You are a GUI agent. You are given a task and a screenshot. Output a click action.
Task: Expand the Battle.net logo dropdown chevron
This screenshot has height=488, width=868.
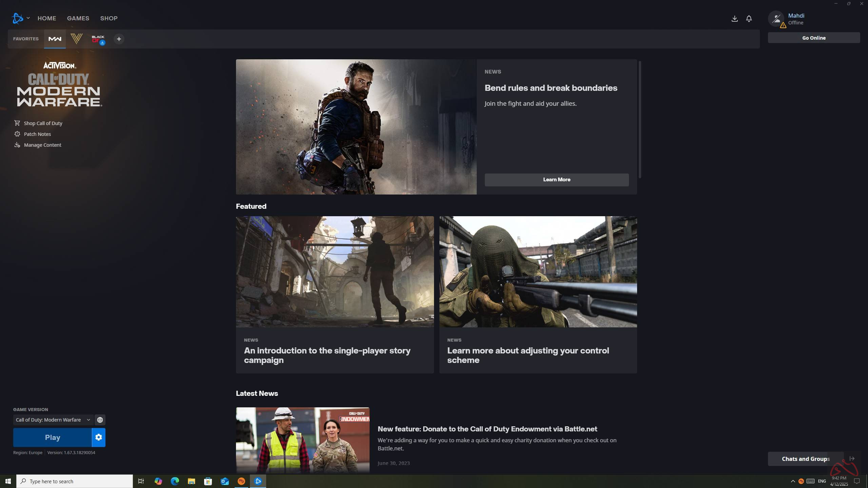point(28,18)
